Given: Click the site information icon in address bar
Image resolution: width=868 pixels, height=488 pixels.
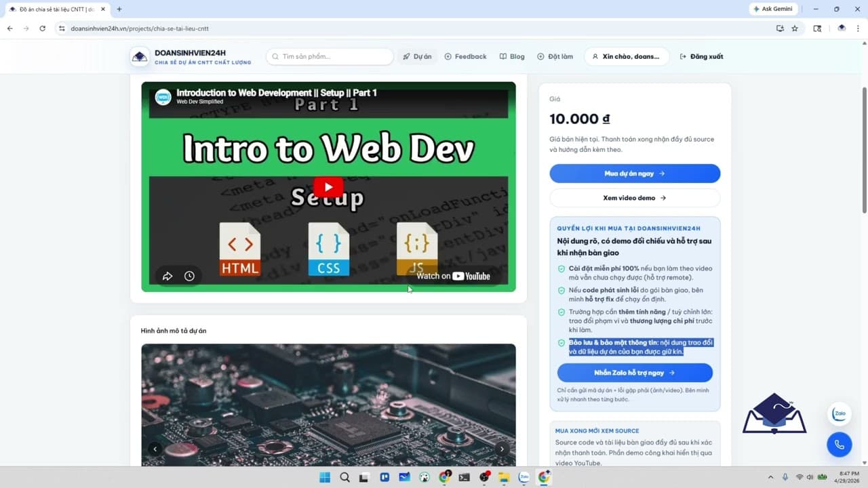Looking at the screenshot, I should (x=62, y=28).
